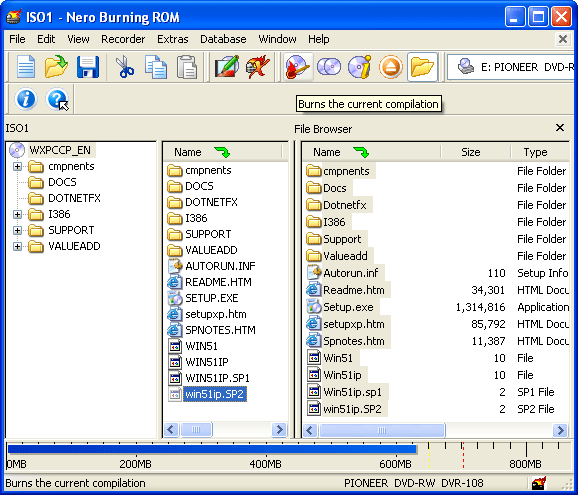Sort compilation list by Name header

[223, 152]
